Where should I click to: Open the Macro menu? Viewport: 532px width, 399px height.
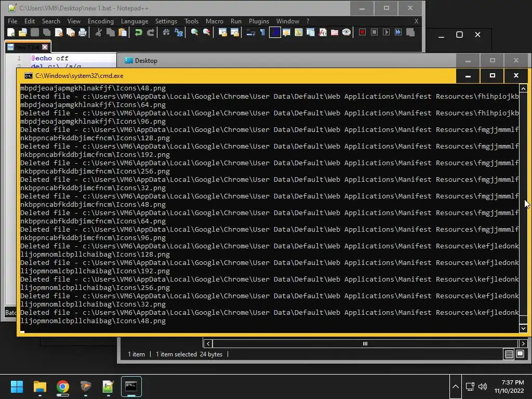coord(215,21)
